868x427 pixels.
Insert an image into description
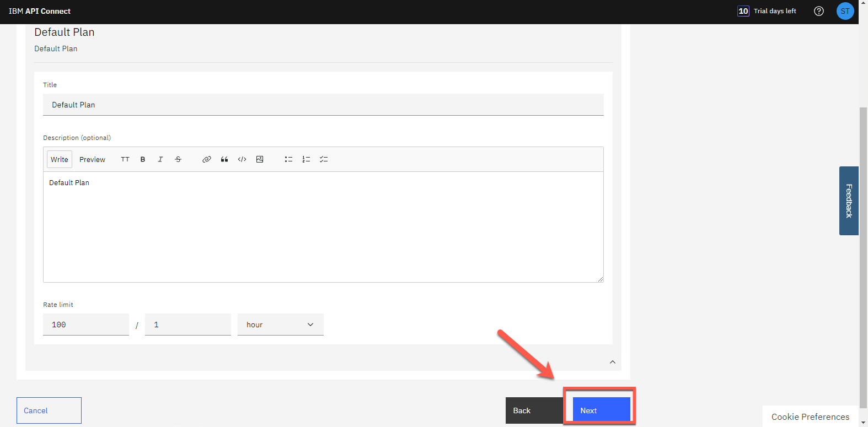tap(260, 159)
